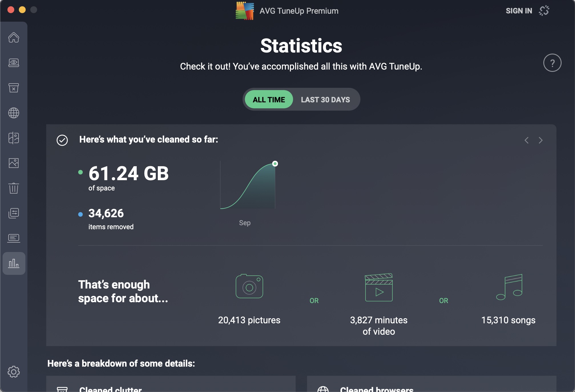This screenshot has width=575, height=392.
Task: Switch to the LAST 30 DAYS view
Action: pyautogui.click(x=325, y=99)
